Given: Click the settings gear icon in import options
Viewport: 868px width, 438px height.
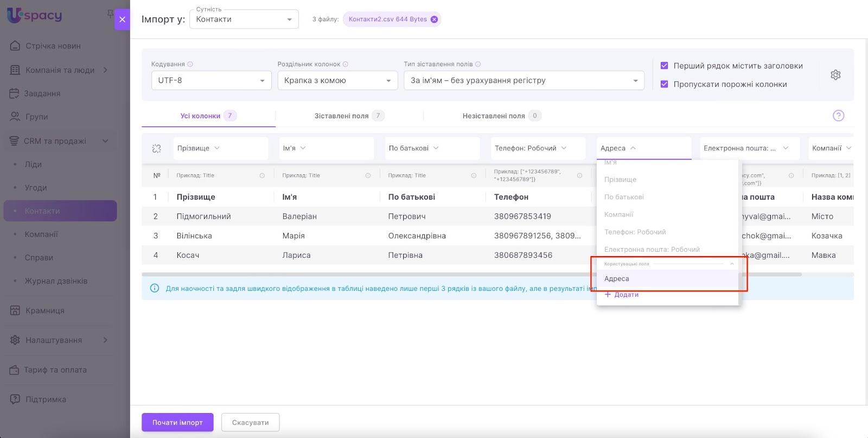Looking at the screenshot, I should click(835, 75).
